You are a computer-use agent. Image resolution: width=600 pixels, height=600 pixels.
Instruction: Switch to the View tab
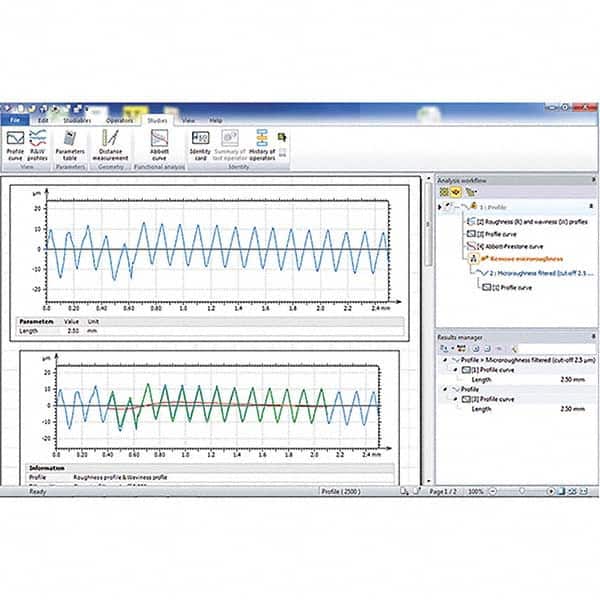(188, 120)
